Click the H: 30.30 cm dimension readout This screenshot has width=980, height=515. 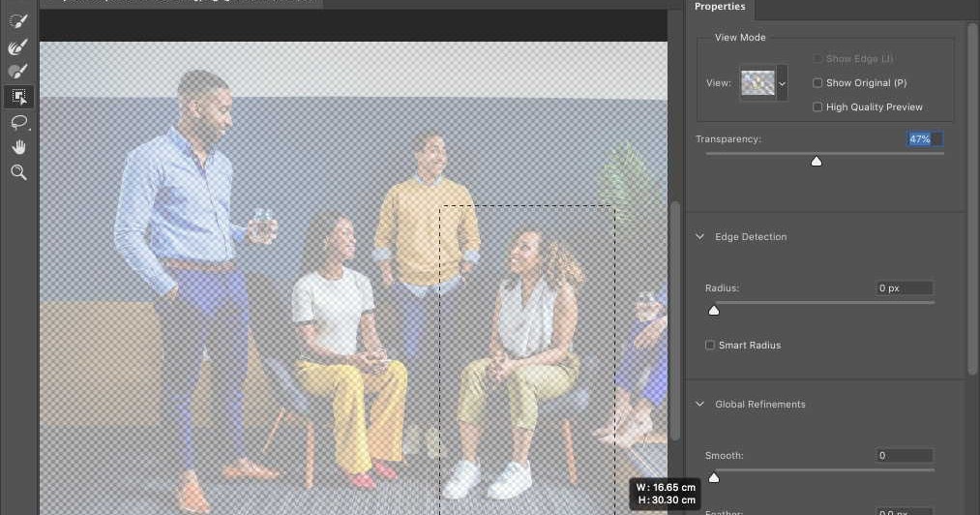[667, 500]
